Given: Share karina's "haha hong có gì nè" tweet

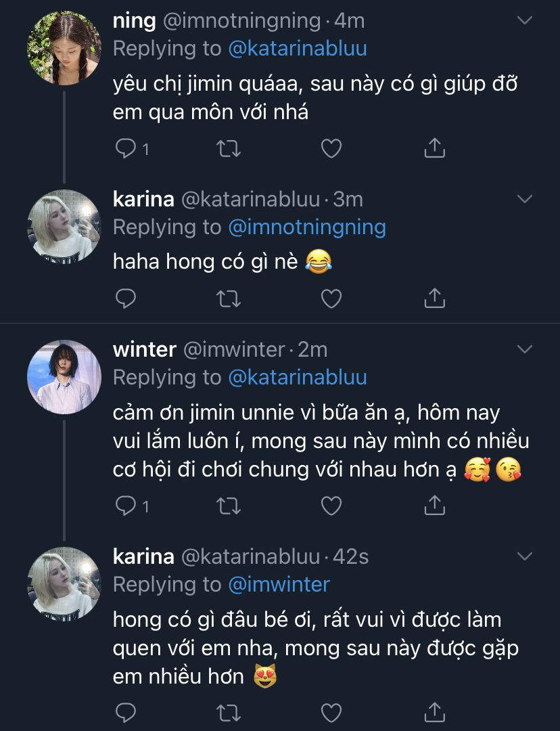Looking at the screenshot, I should coord(434,298).
